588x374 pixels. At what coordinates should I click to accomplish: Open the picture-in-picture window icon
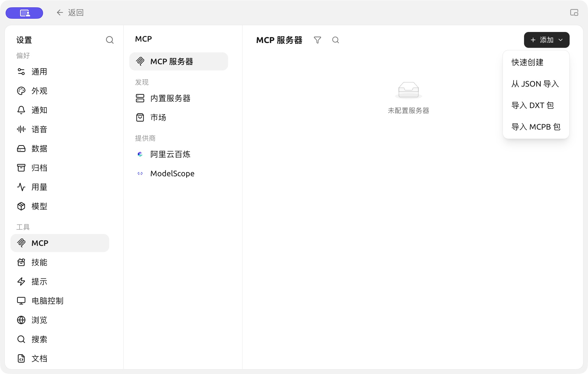tap(574, 12)
